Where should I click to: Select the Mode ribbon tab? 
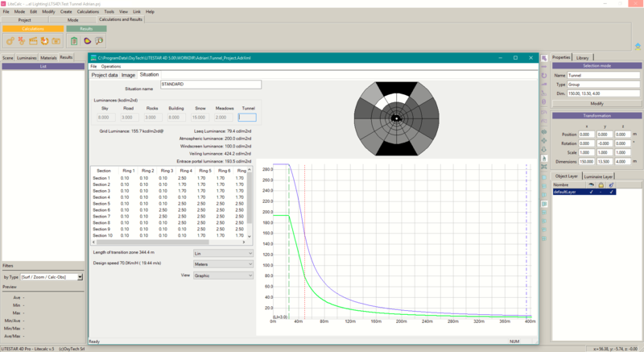pyautogui.click(x=72, y=19)
